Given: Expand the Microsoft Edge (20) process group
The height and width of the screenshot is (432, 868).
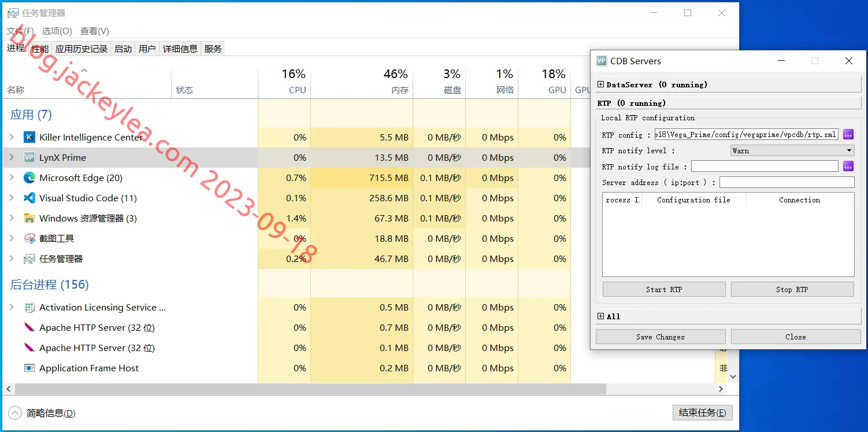Looking at the screenshot, I should [12, 178].
